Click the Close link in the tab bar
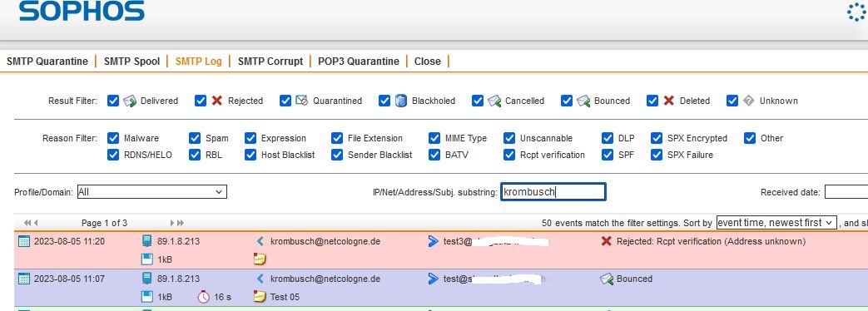This screenshot has width=868, height=311. point(428,62)
